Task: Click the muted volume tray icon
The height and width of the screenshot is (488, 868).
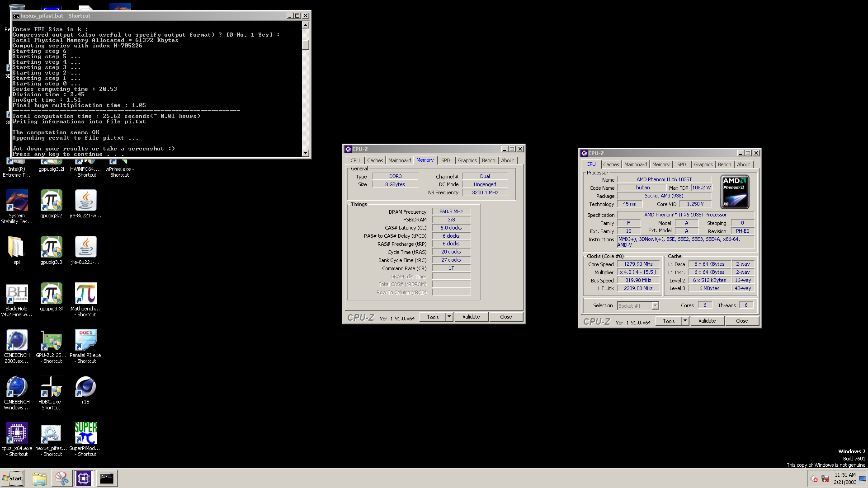Action: (x=814, y=479)
